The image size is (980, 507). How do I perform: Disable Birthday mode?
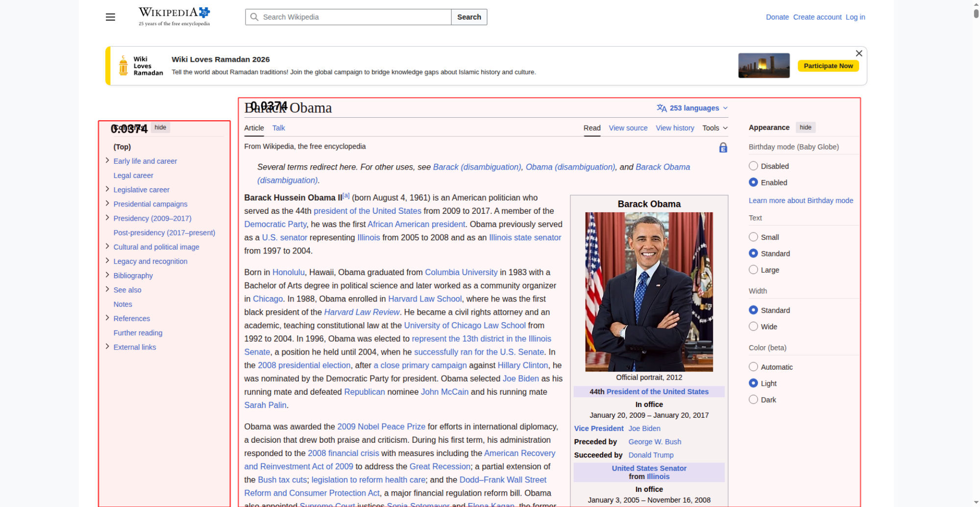coord(753,166)
